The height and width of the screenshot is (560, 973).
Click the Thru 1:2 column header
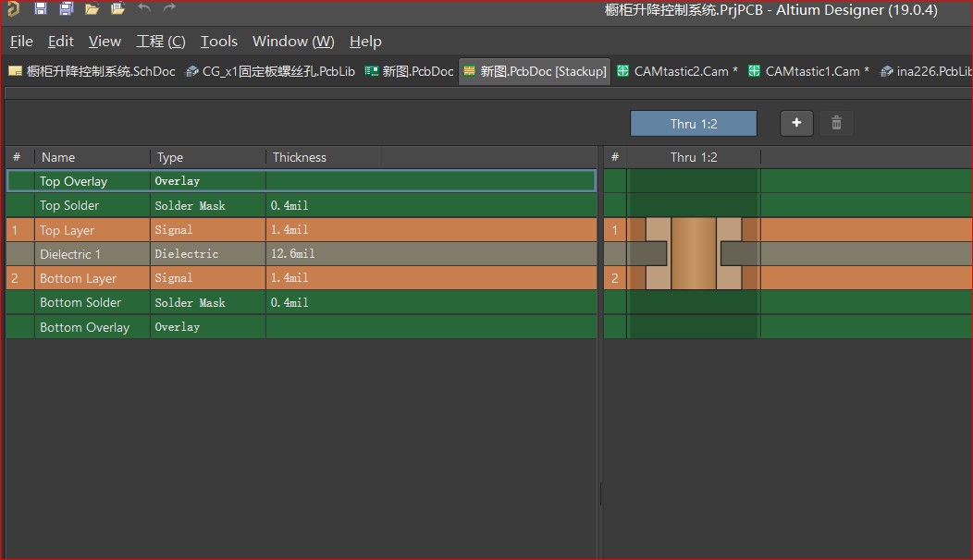pos(693,157)
